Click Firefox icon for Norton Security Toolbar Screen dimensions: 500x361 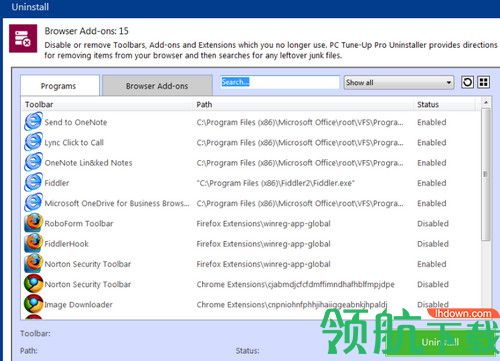33,264
